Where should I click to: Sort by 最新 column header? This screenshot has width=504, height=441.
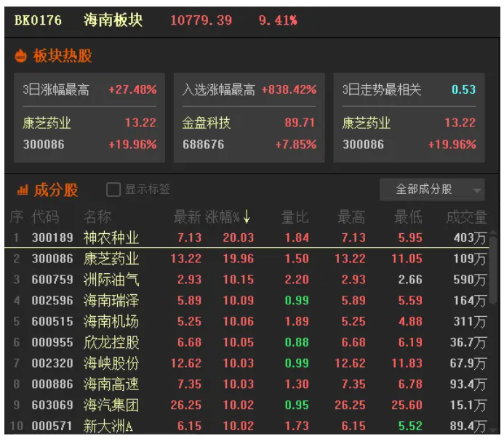pyautogui.click(x=187, y=217)
